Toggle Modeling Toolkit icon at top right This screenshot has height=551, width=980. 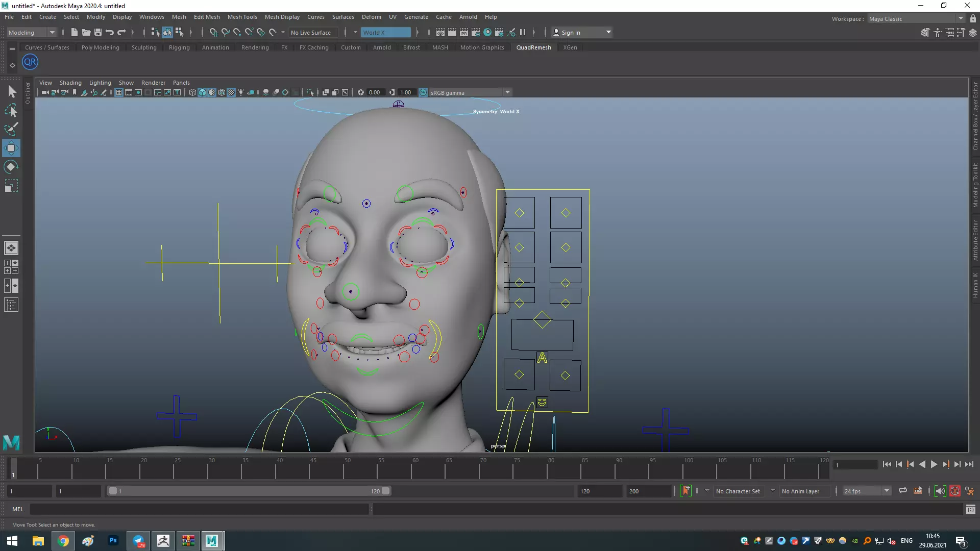pyautogui.click(x=925, y=33)
